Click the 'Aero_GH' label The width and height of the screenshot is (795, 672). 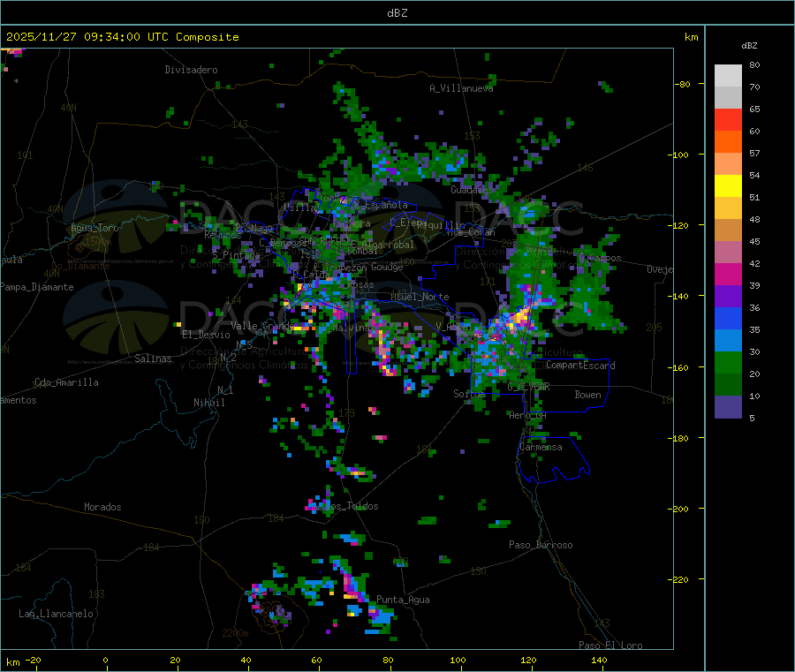coord(528,415)
